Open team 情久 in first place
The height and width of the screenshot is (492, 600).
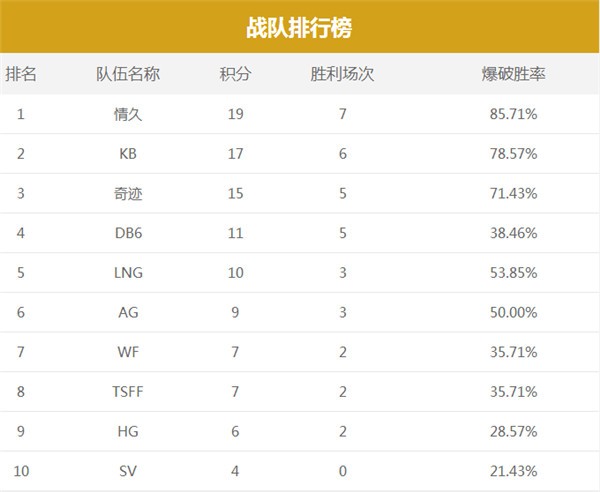tap(128, 114)
